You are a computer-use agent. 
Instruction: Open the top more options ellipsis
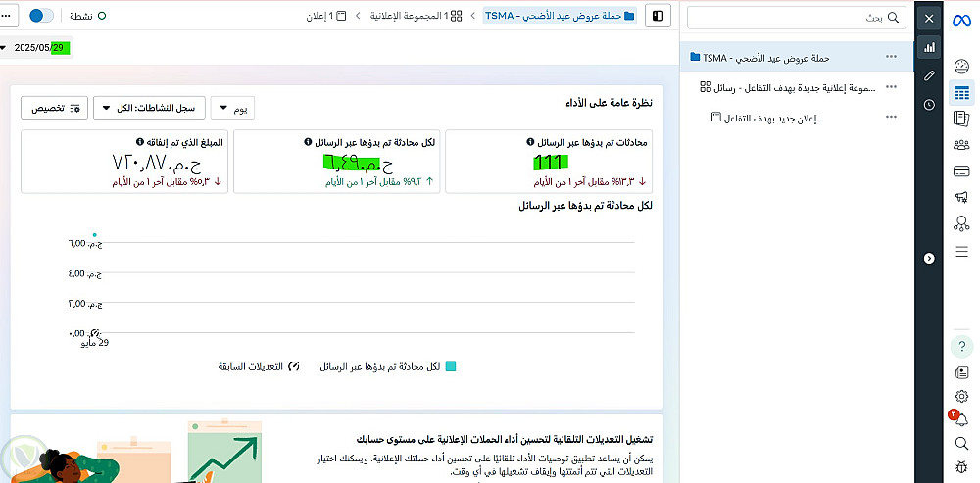click(7, 16)
